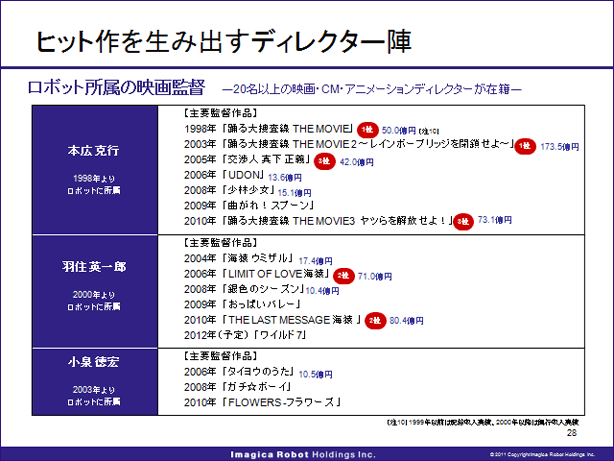Click the red rank badge beside 80.4億円

[x=375, y=321]
